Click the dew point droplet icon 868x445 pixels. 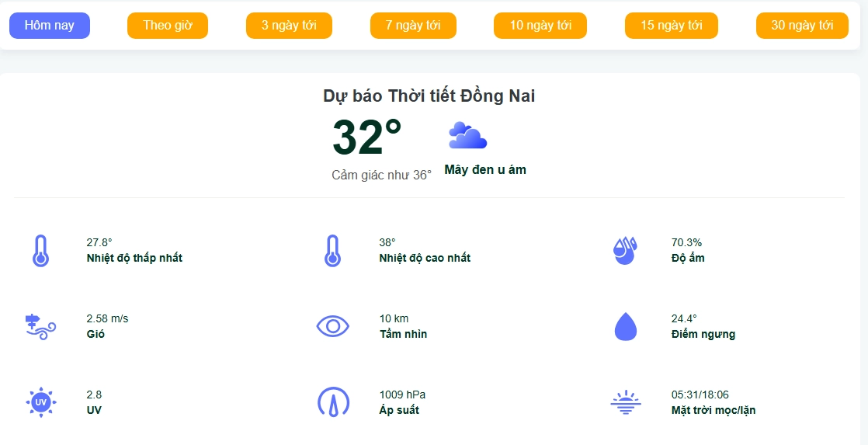coord(625,326)
